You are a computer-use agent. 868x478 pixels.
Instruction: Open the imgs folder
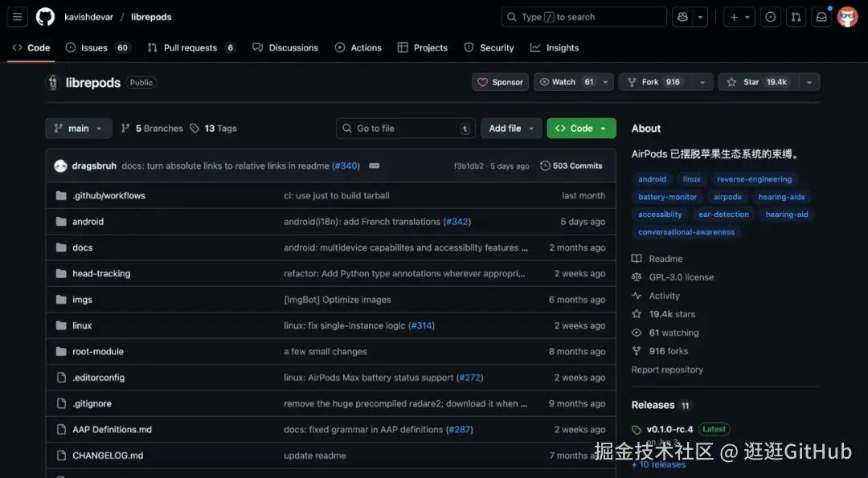click(82, 300)
